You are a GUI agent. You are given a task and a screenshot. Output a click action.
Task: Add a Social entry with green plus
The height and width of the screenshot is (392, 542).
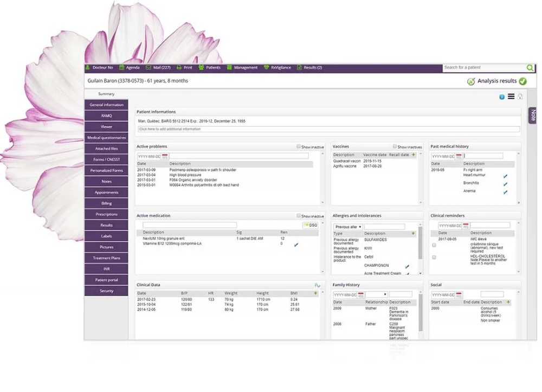(x=508, y=302)
